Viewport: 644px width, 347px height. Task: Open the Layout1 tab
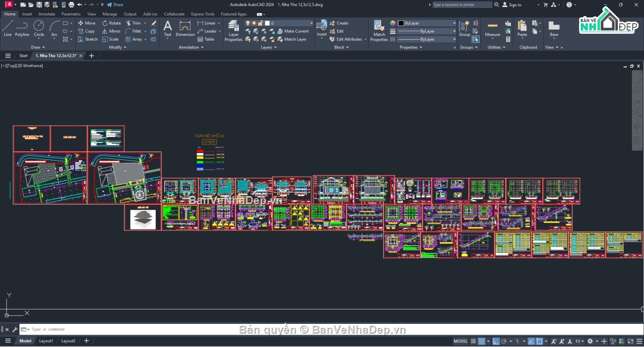point(46,341)
